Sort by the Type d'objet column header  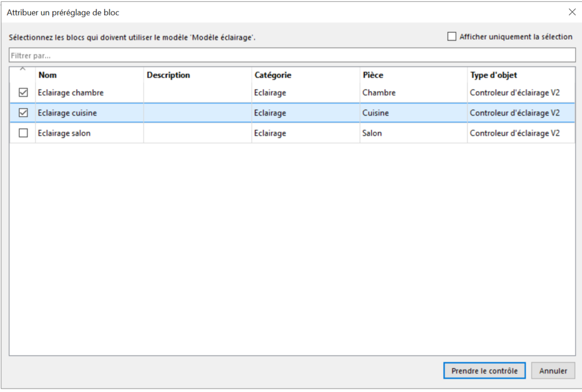click(x=493, y=75)
